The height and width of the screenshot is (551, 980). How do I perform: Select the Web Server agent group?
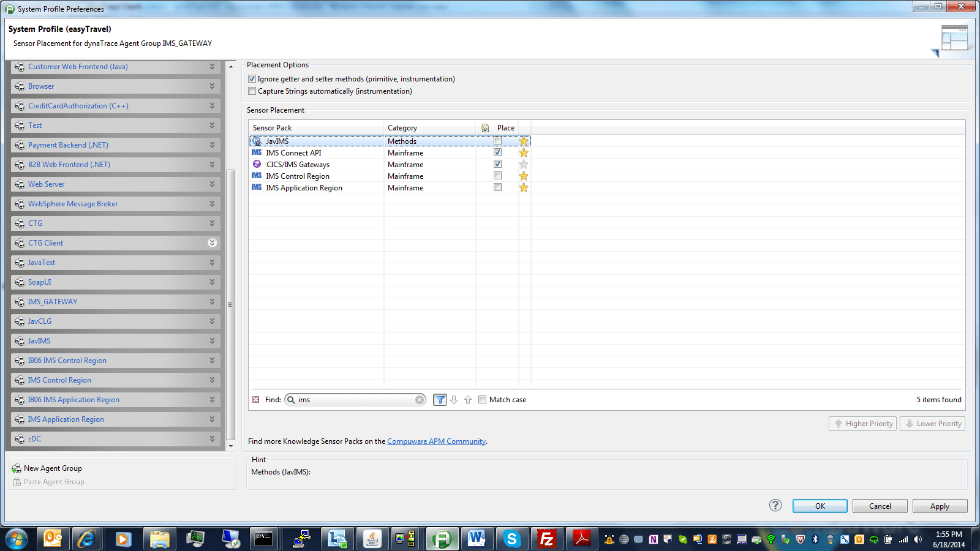click(x=116, y=184)
